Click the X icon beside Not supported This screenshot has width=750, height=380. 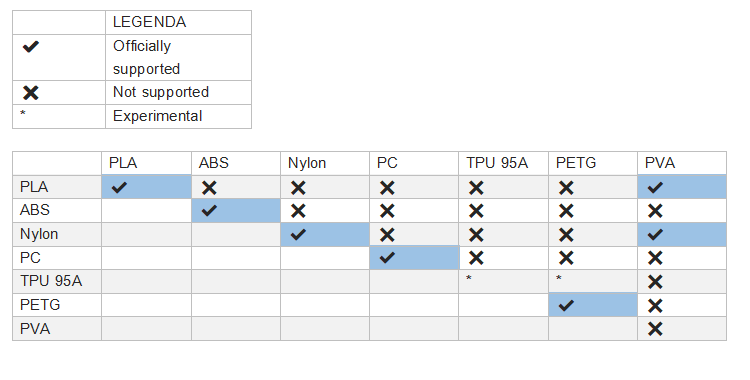[31, 92]
